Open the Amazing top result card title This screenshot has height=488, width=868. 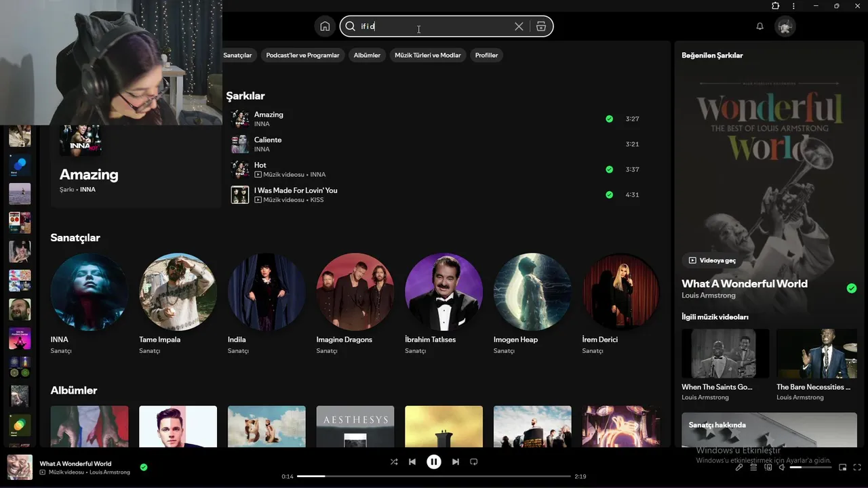(x=89, y=174)
